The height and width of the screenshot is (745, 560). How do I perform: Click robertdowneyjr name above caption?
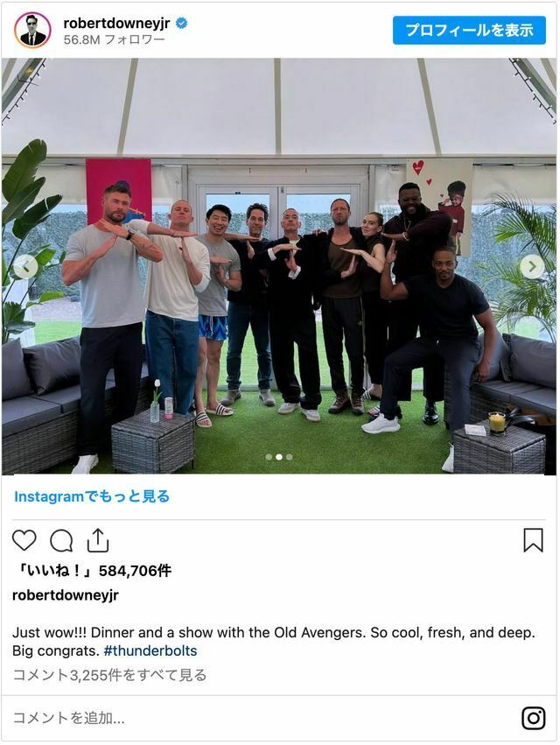pyautogui.click(x=66, y=594)
